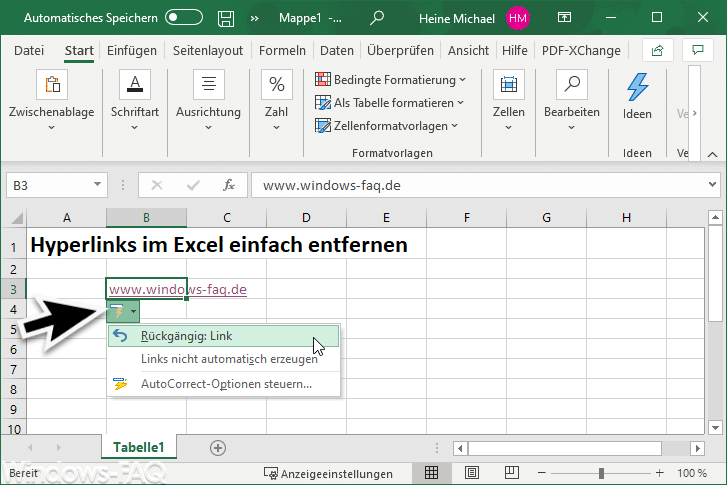
Task: Open the www.windows-faq.de hyperlink in cell B3
Action: [x=178, y=289]
